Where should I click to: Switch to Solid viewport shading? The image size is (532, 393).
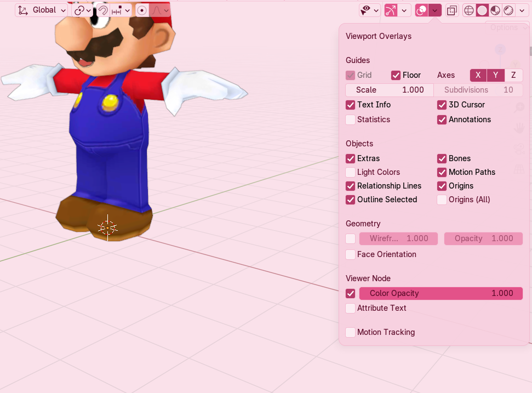point(482,10)
